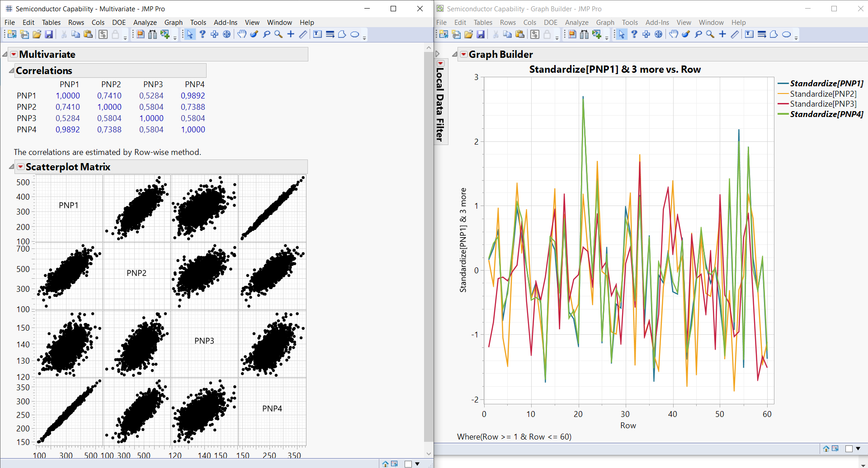This screenshot has width=868, height=468.
Task: Select the Brush tool in the toolbar
Action: coord(254,34)
